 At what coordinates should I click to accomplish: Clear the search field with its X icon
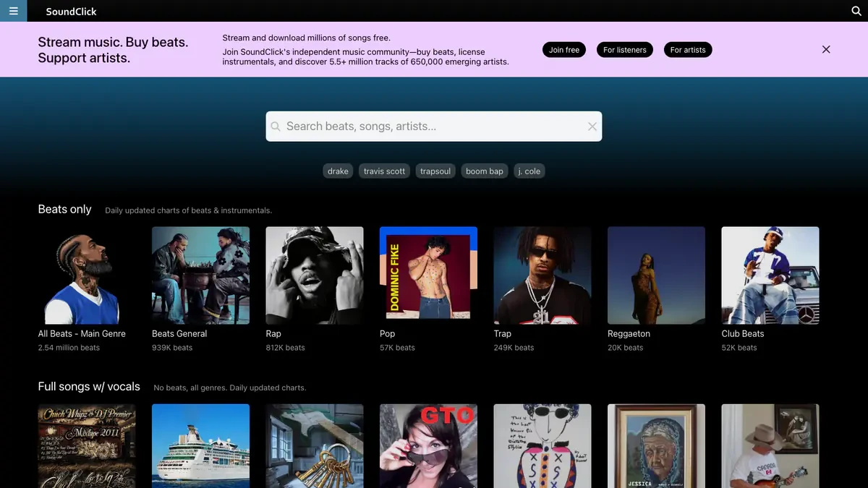pyautogui.click(x=592, y=127)
